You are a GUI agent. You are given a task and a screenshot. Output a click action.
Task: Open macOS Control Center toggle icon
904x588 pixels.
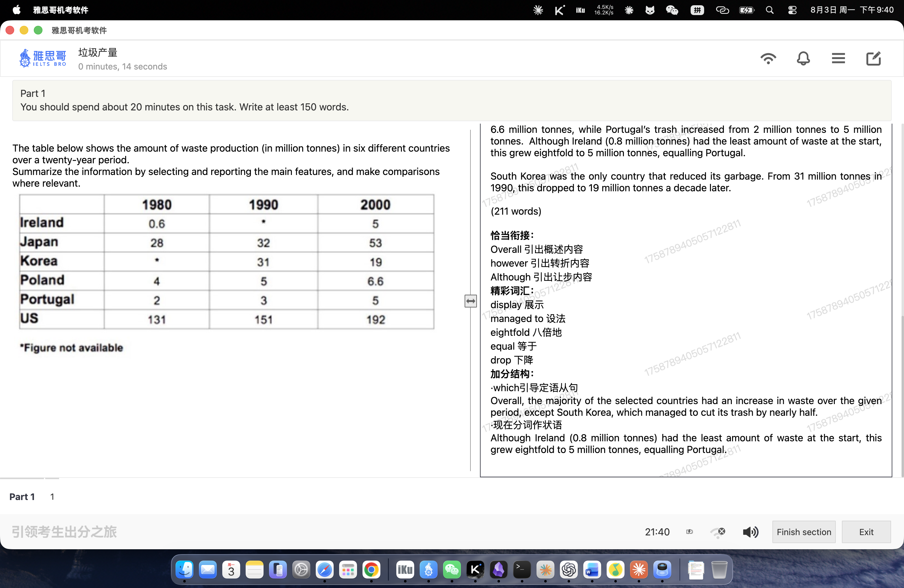pos(792,10)
